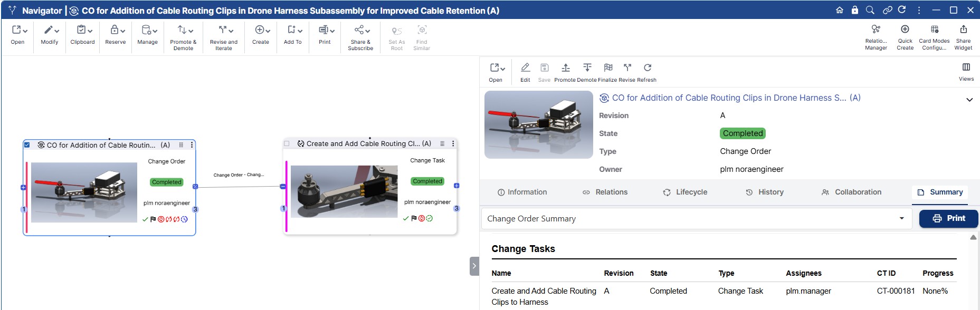The width and height of the screenshot is (980, 310).
Task: Open the CO for Addition title link
Action: tap(729, 98)
